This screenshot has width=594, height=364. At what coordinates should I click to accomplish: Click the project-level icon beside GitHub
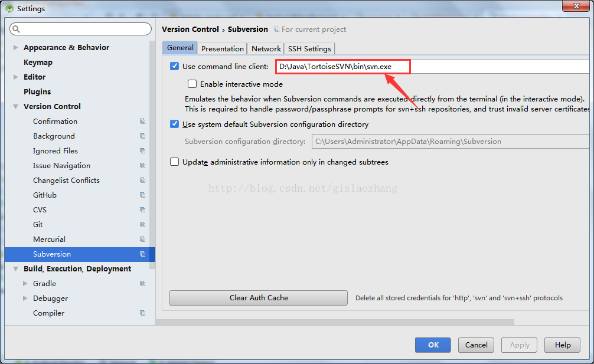[142, 195]
